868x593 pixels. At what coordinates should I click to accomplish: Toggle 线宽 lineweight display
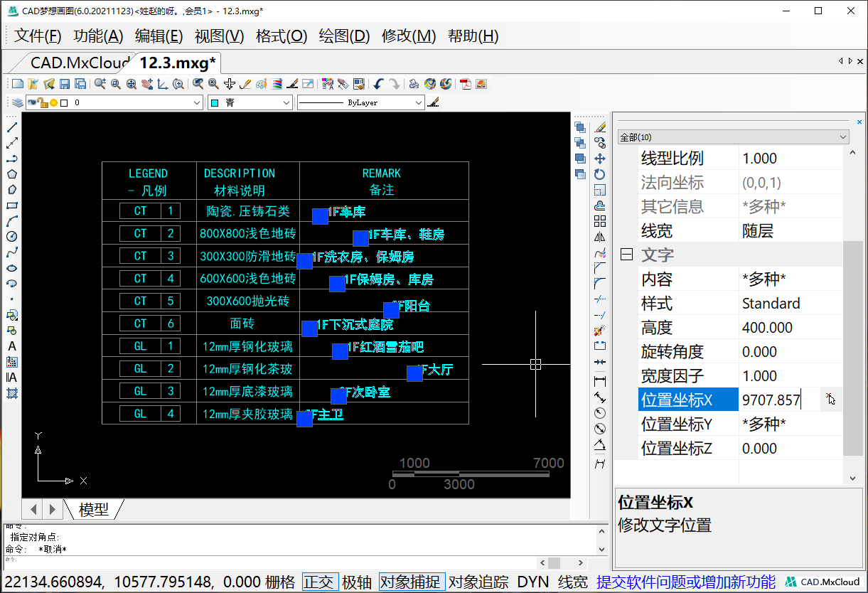point(573,582)
